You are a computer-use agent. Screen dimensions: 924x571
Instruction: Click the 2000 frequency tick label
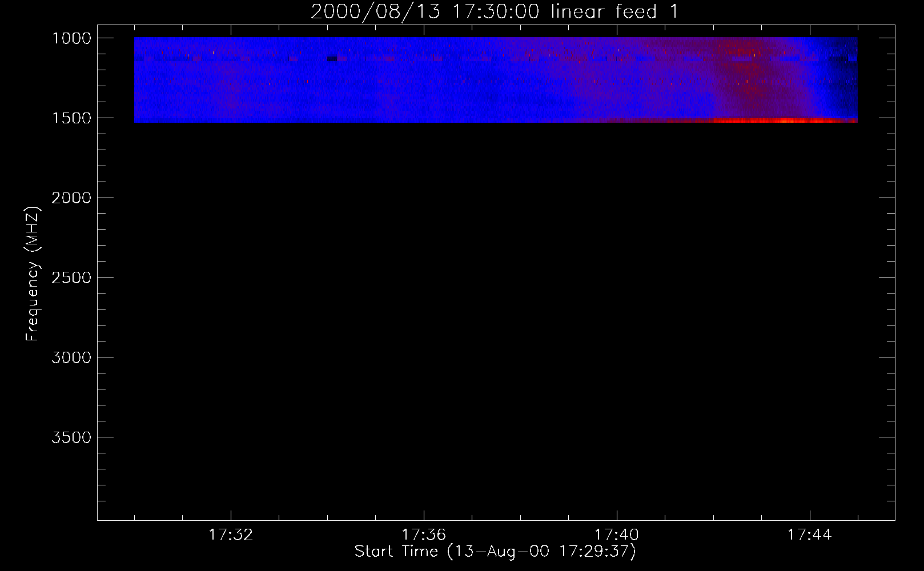71,198
